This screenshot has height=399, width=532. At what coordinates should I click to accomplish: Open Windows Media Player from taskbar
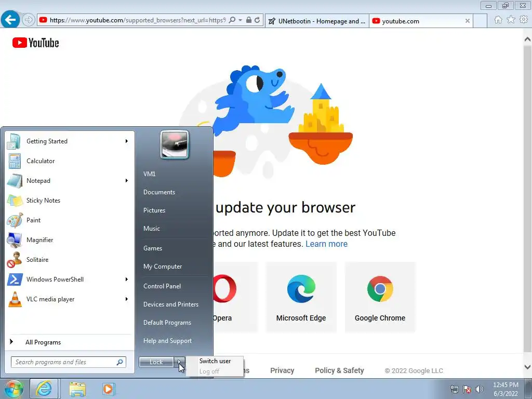(109, 389)
